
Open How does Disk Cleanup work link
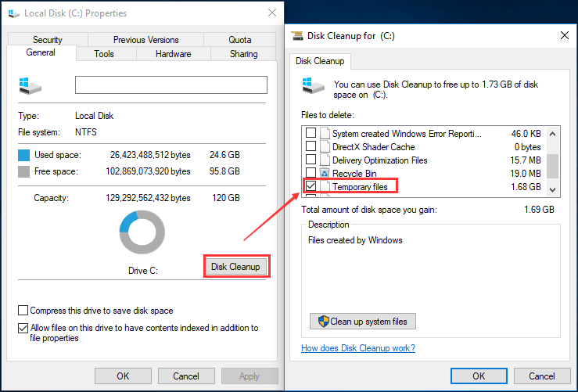[x=358, y=348]
